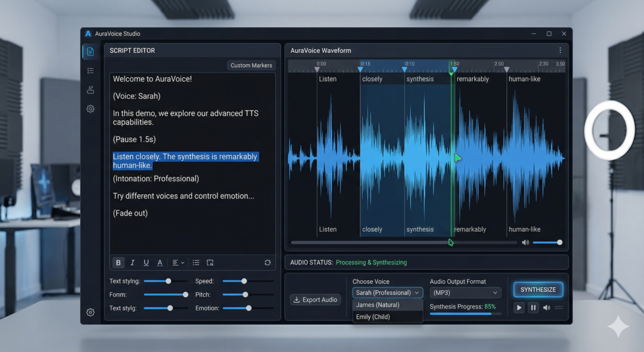Click the Pitch slider handle

tap(245, 295)
